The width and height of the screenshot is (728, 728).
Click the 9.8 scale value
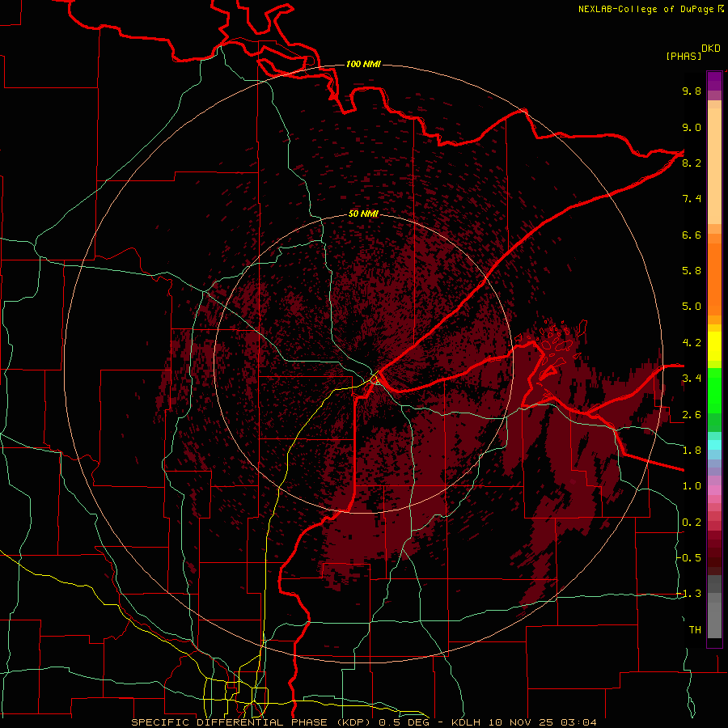point(692,91)
